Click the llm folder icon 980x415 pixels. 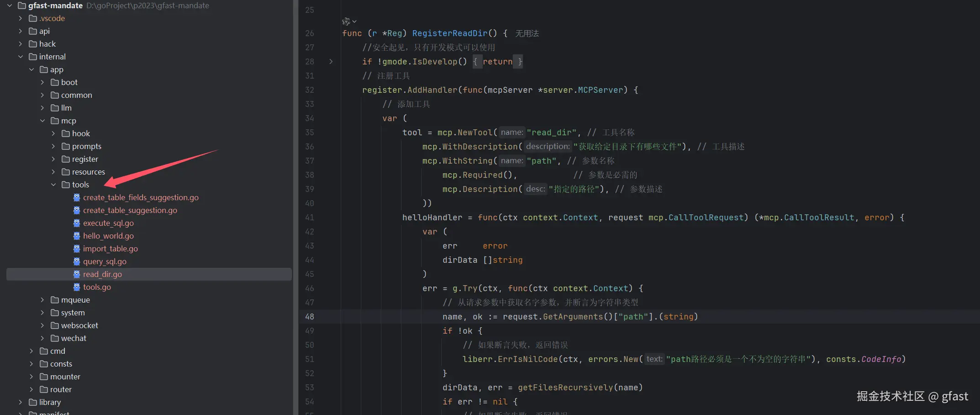55,108
